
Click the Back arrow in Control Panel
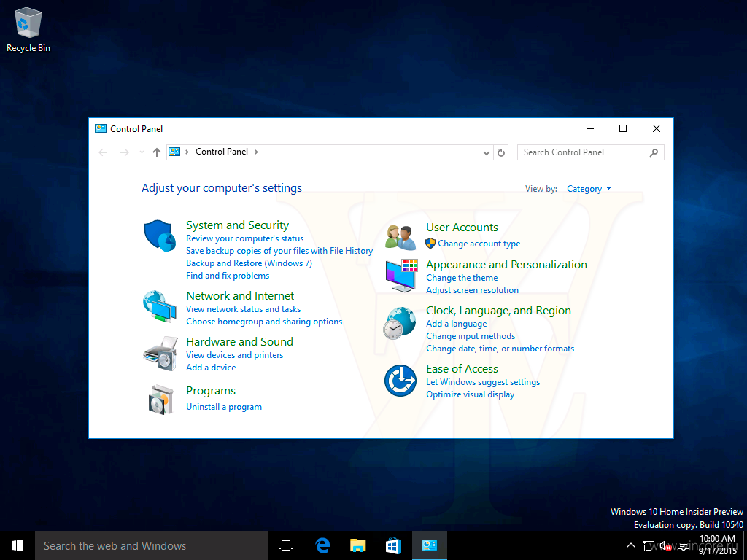point(103,152)
